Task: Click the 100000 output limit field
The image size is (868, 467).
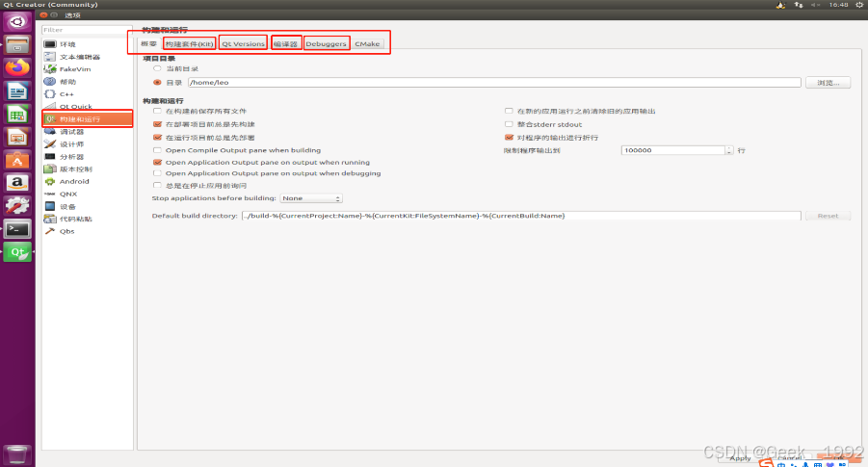Action: pyautogui.click(x=673, y=150)
